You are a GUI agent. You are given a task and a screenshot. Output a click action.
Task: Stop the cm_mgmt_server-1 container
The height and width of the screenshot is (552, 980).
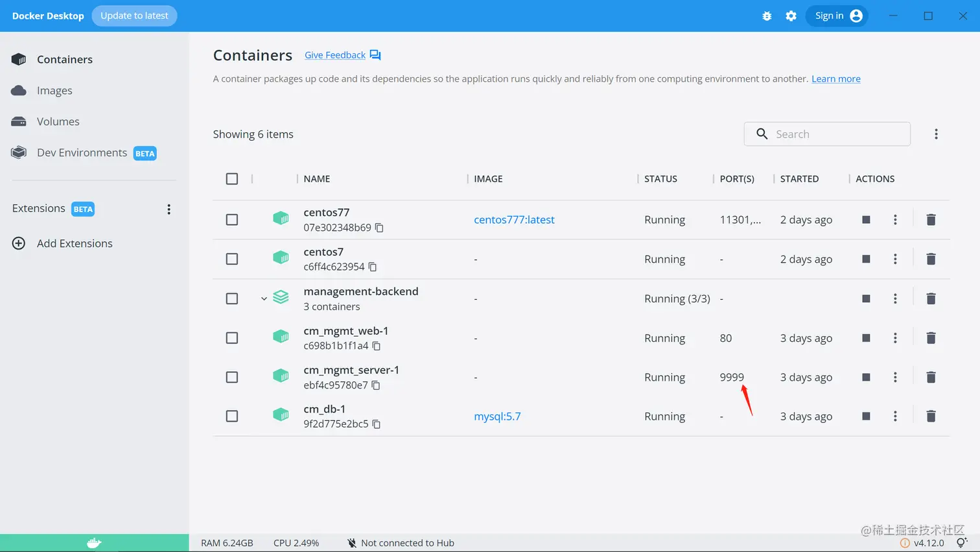(866, 377)
